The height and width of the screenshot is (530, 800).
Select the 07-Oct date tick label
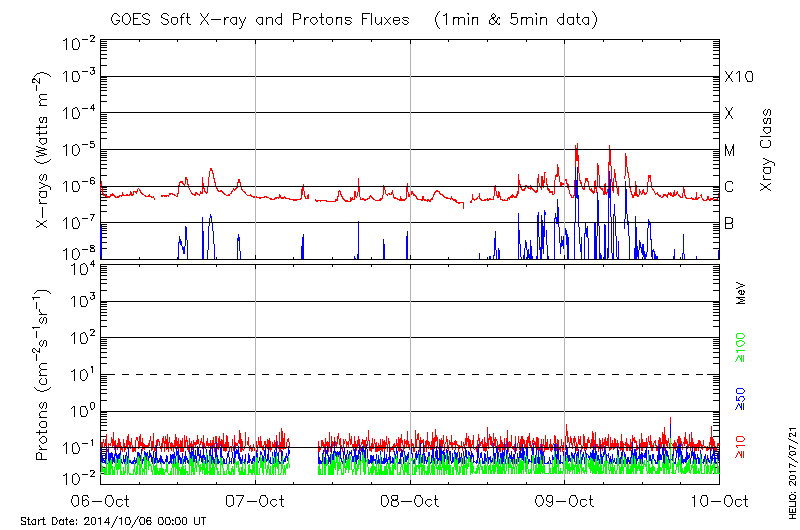click(256, 500)
